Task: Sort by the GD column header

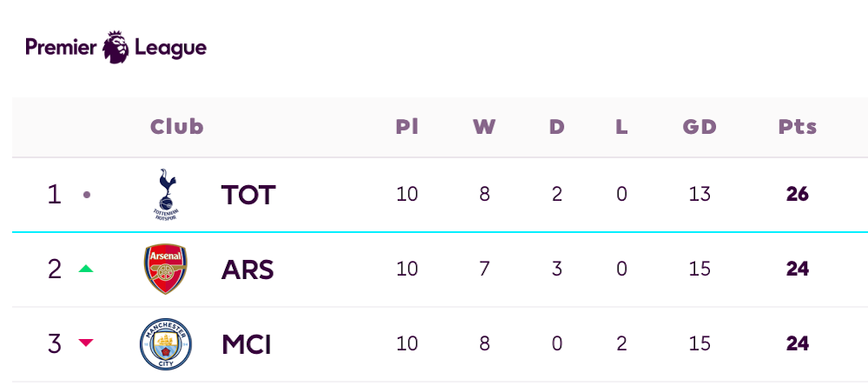Action: point(699,127)
